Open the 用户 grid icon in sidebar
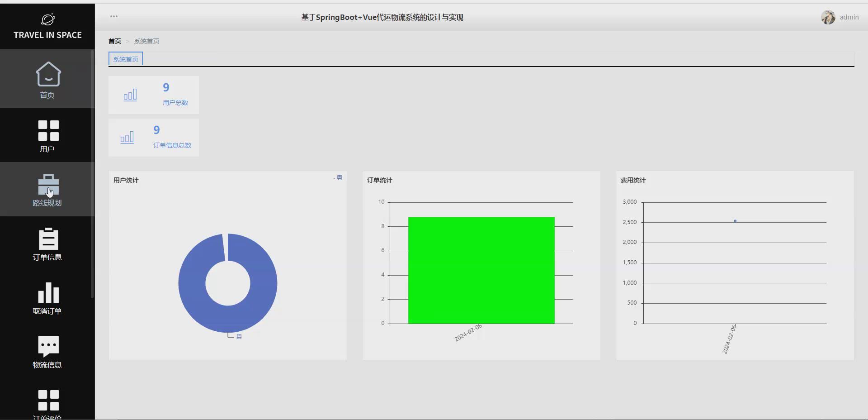 tap(48, 130)
